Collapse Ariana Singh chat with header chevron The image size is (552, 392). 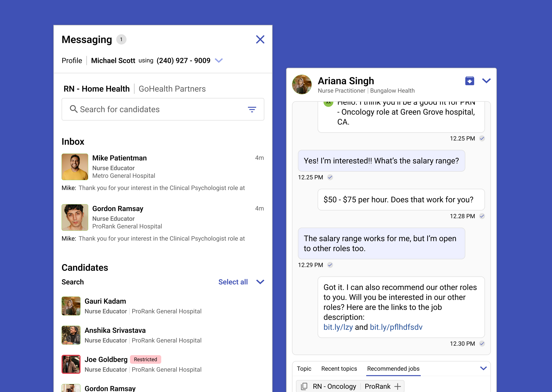click(486, 81)
